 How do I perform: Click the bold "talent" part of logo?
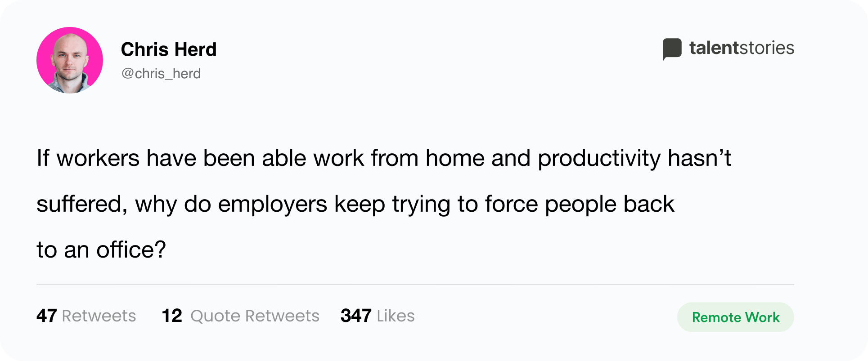click(714, 48)
